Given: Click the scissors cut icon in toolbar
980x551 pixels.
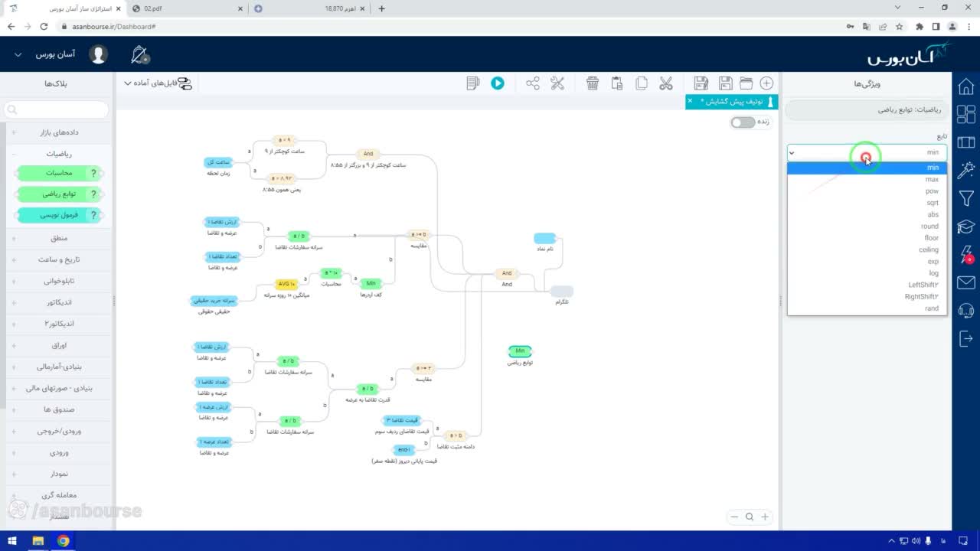Looking at the screenshot, I should pos(666,83).
